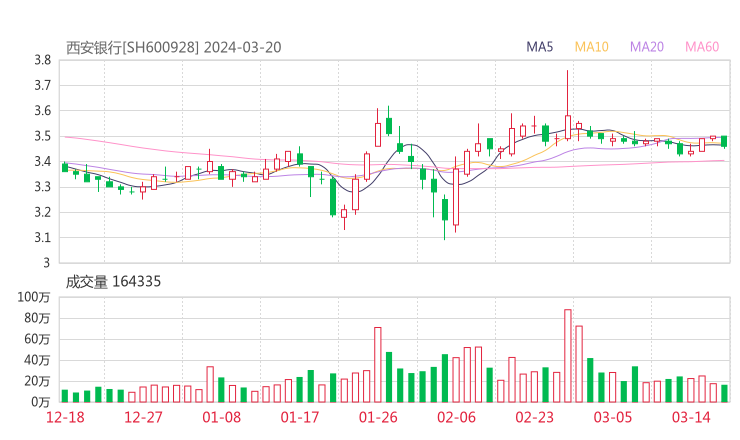The image size is (740, 440).
Task: Select the leftmost green volume bar at 12-18
Action: click(65, 396)
